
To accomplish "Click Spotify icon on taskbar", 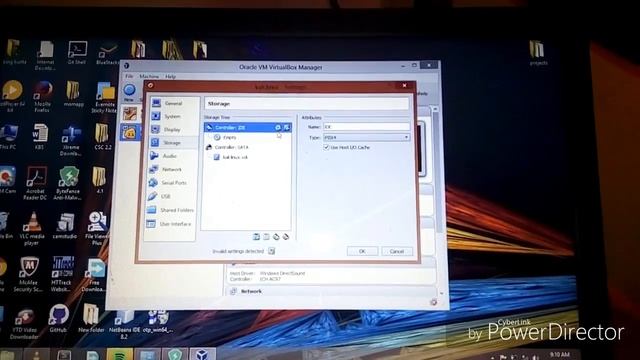I will (119, 354).
